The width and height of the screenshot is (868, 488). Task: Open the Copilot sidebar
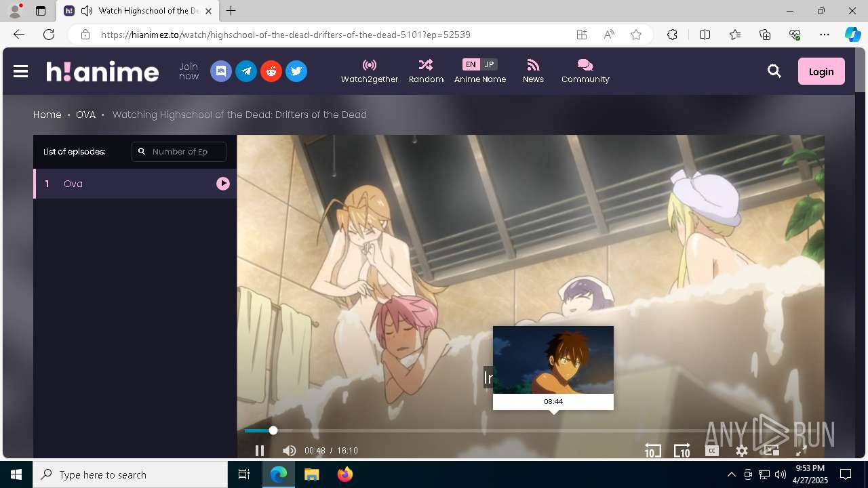pos(852,35)
